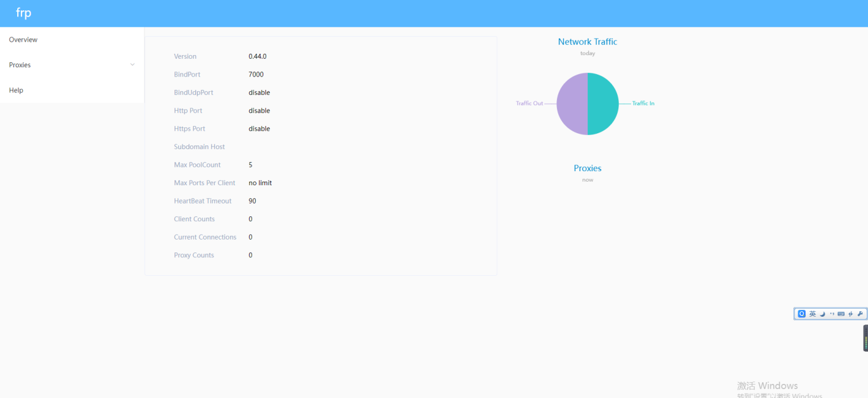Viewport: 868px width, 398px height.
Task: Click the purple Traffic Out pie slice
Action: pos(572,104)
